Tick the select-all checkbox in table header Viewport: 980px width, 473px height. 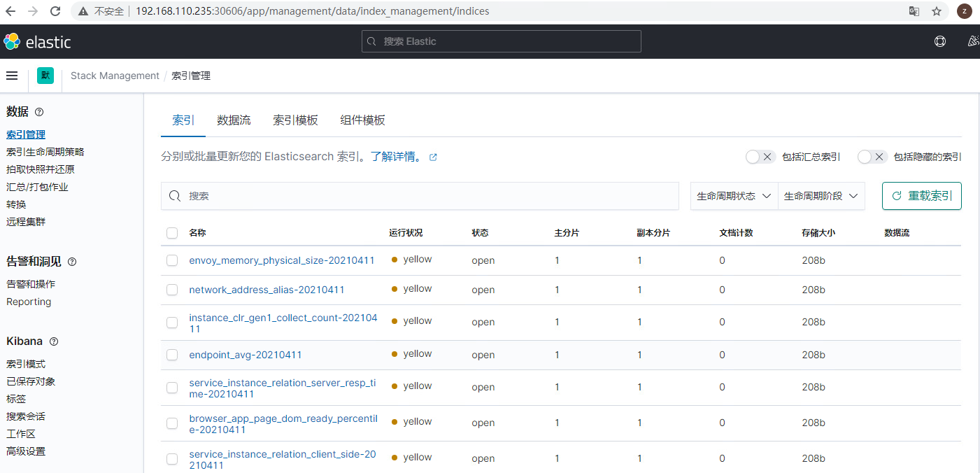[x=172, y=233]
